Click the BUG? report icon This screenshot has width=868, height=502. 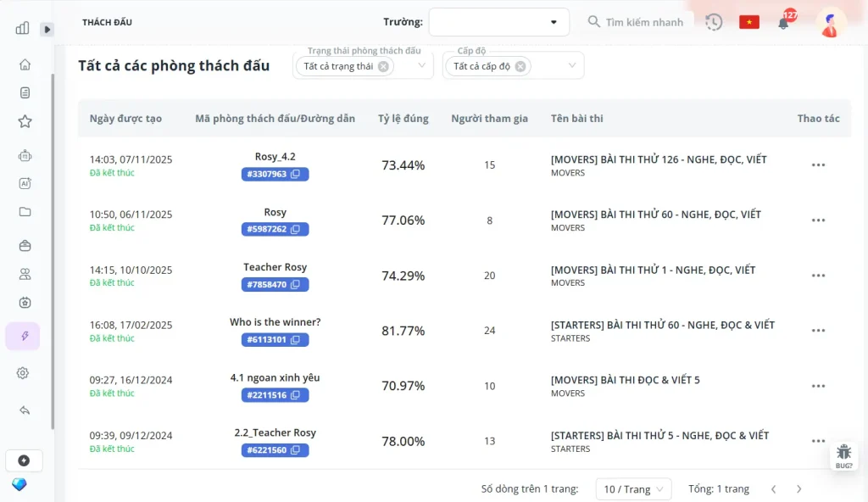(843, 455)
